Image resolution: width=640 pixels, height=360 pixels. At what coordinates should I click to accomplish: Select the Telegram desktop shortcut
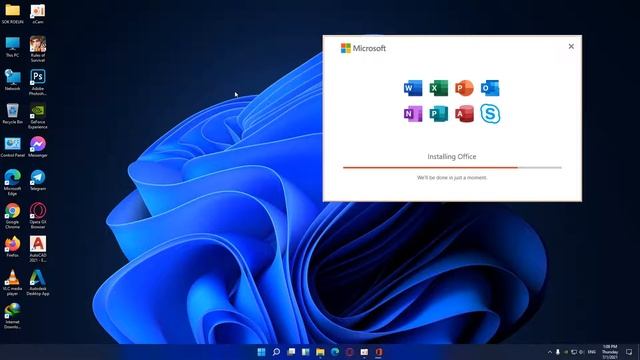38,180
